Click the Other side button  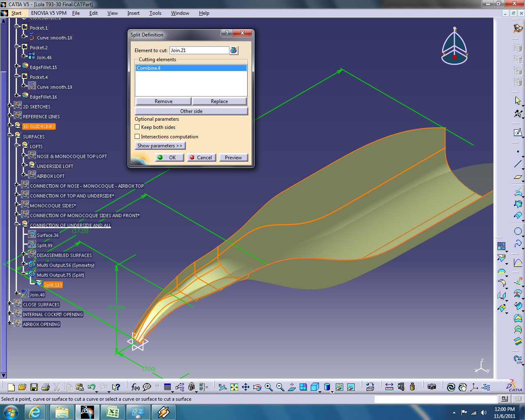(191, 111)
